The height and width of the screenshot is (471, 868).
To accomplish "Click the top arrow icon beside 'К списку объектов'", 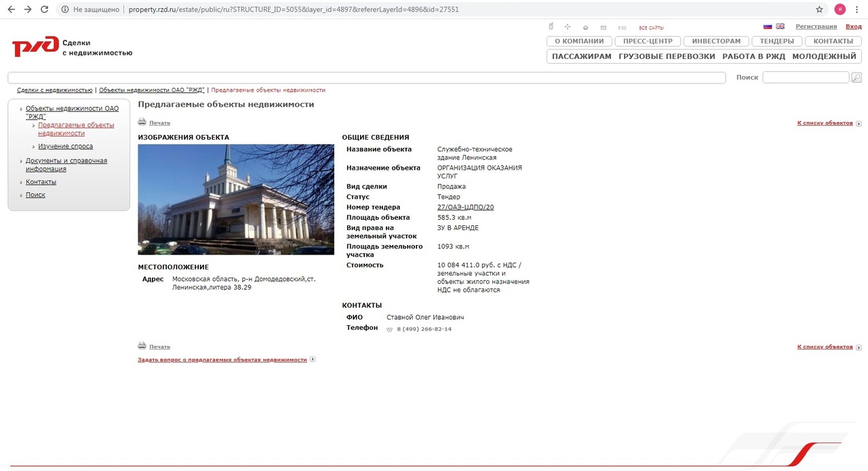I will [x=859, y=124].
